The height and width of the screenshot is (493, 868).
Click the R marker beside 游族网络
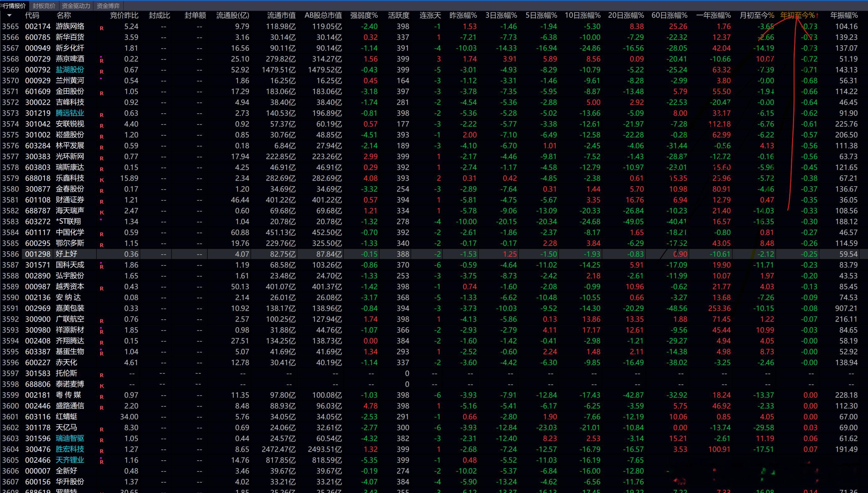coord(102,29)
